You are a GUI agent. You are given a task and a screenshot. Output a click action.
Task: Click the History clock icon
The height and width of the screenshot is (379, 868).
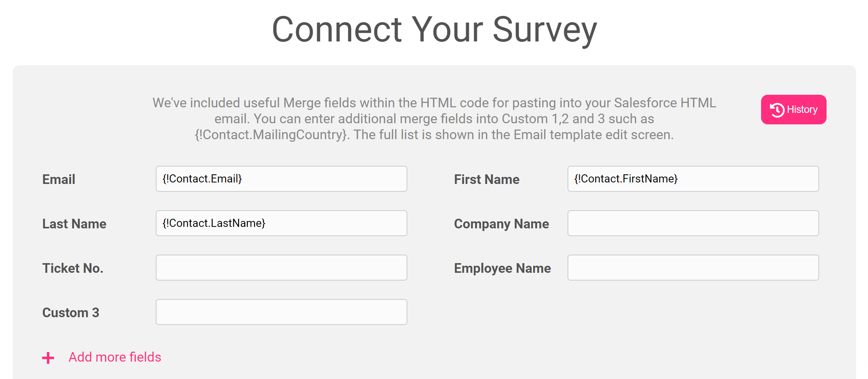[x=777, y=110]
